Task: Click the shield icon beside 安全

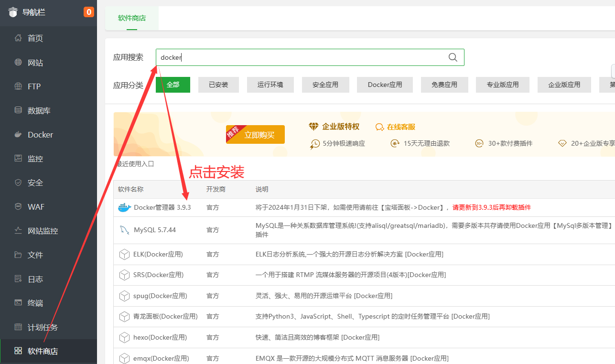Action: tap(18, 182)
